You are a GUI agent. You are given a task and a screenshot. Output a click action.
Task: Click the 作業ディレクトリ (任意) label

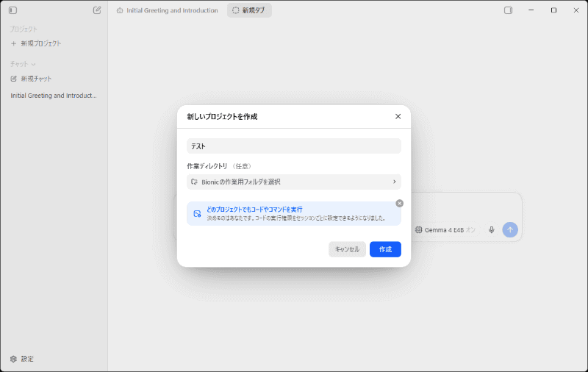[x=219, y=166]
